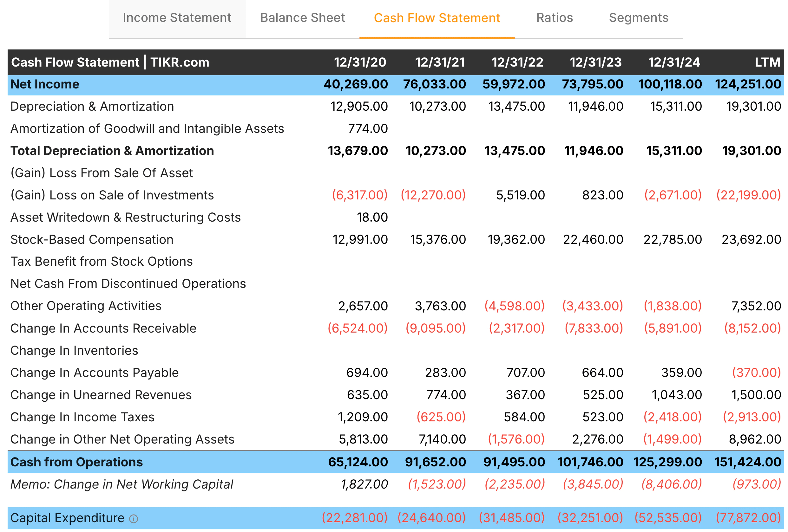Screen dimensions: 788x532
Task: Select the Memo: Change in Net Working Capital row
Action: point(121,484)
